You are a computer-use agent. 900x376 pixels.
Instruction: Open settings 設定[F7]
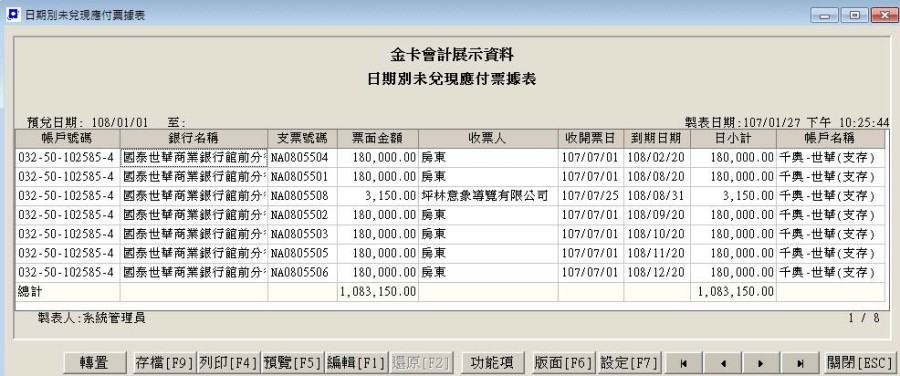coord(629,363)
